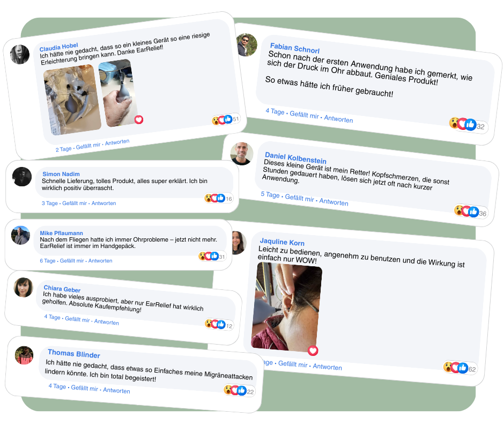Screen dimensions: 504x423
Task: Open Chiara Geber's profile photo
Action: point(24,288)
